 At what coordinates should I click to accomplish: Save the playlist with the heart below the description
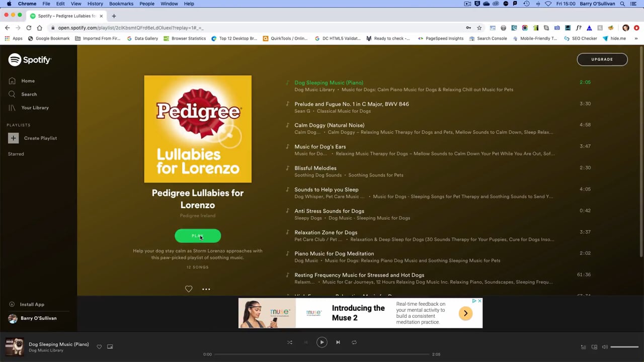coord(189,289)
